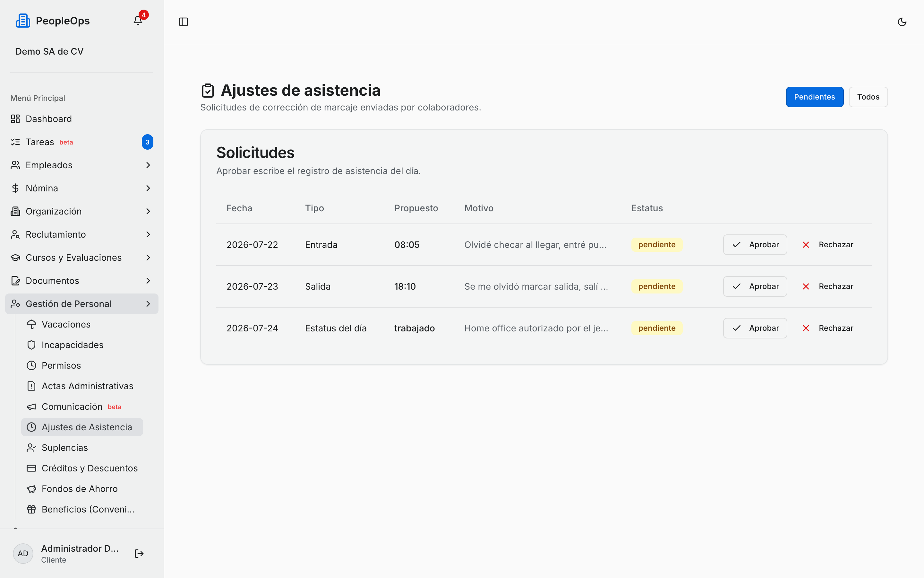
Task: Click the proposed time 08:05
Action: coord(406,245)
